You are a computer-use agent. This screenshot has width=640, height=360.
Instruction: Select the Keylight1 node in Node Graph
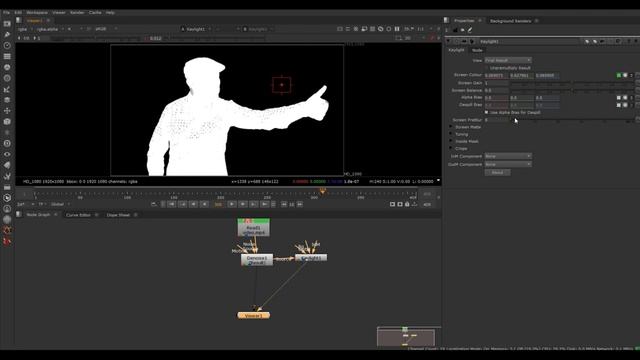click(x=311, y=258)
